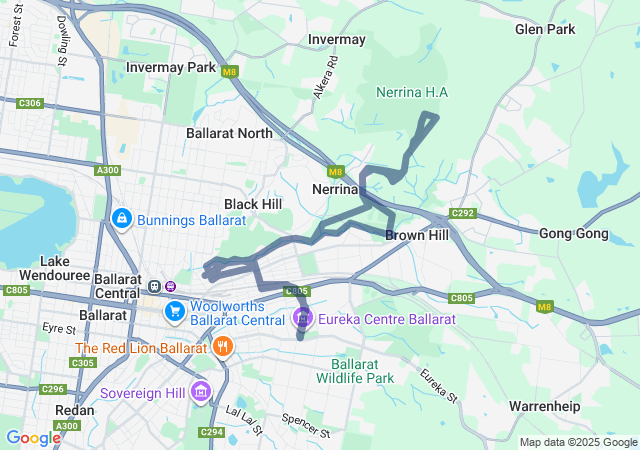Click the purple bus station icon
Viewport: 640px width, 450px height.
[170, 286]
